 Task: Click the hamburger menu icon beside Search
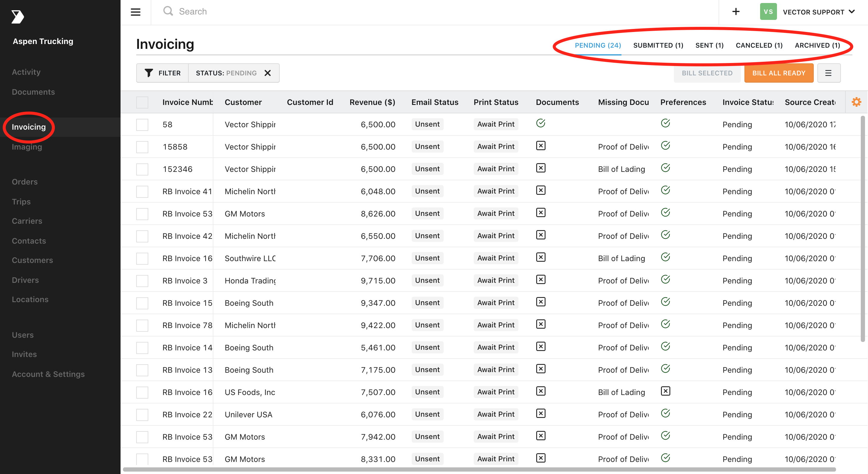[135, 12]
